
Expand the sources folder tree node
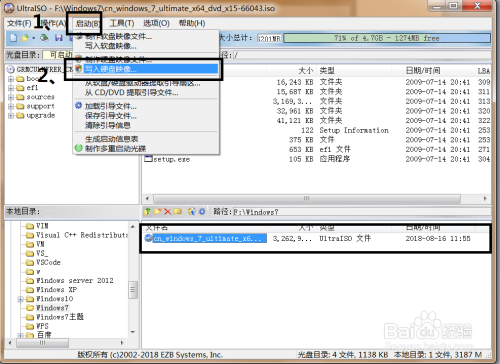[x=11, y=97]
